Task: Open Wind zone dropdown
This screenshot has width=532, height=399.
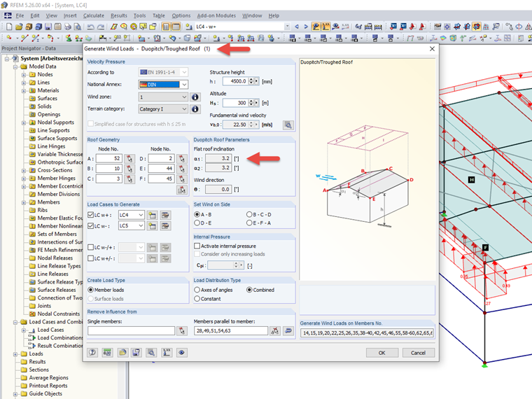Action: tap(184, 97)
